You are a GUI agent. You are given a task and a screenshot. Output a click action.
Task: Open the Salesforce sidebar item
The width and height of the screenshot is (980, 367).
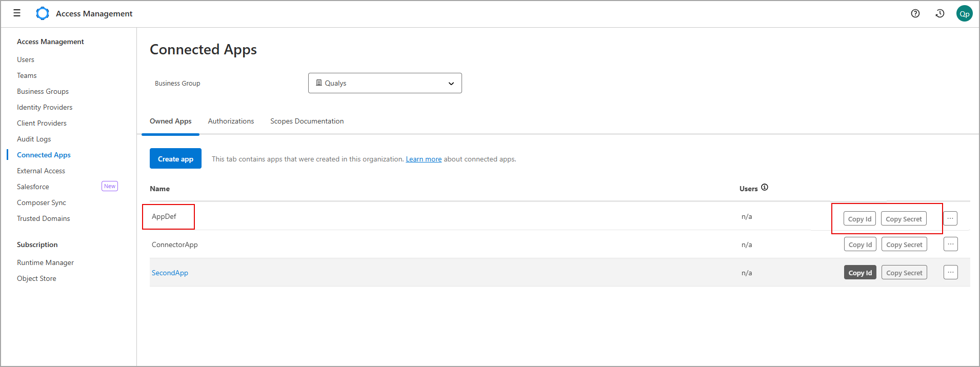[33, 187]
